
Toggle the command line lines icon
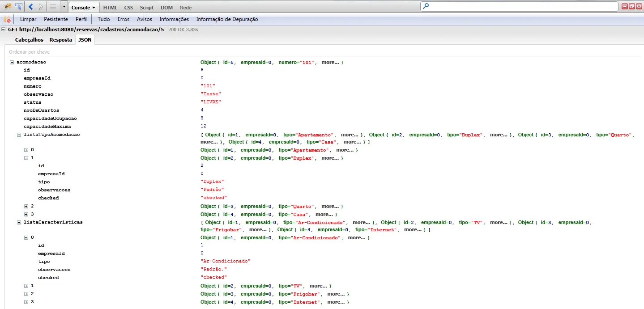coord(53,7)
